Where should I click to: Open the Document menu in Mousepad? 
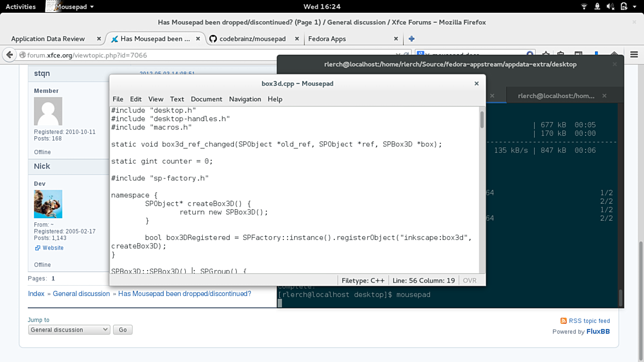tap(206, 99)
